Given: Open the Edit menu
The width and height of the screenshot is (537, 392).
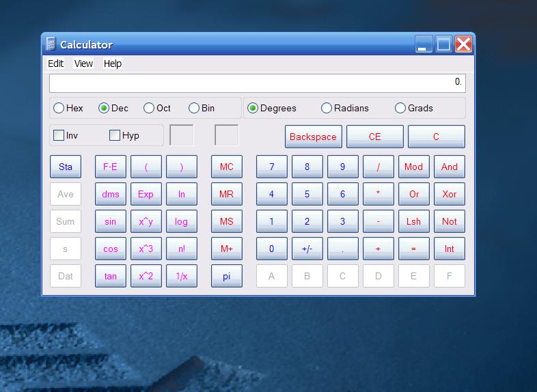Looking at the screenshot, I should click(x=55, y=64).
